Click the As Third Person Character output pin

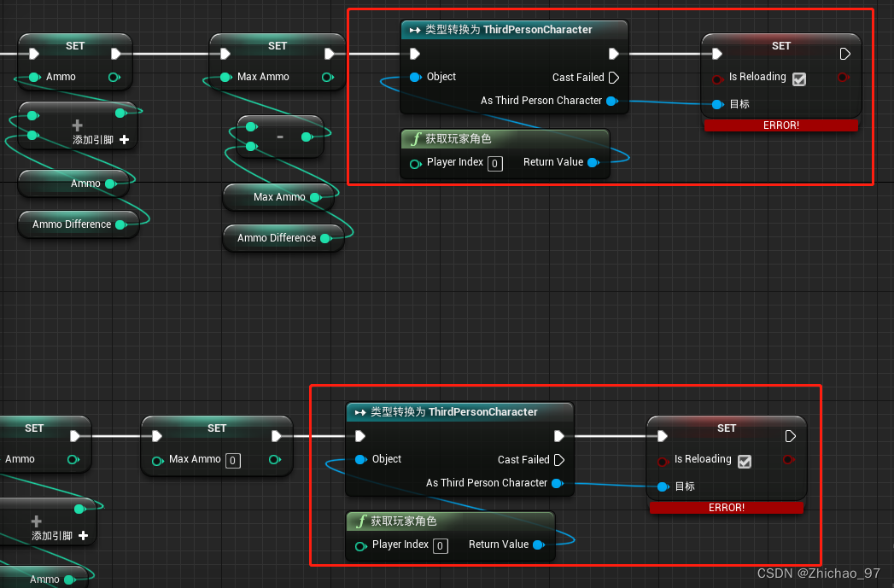pos(612,101)
